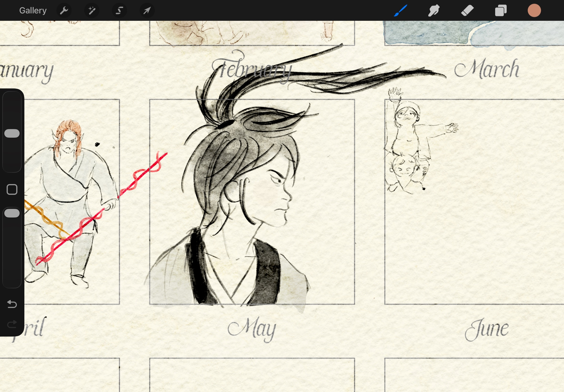Open the Adjustments magic wand menu
Image resolution: width=564 pixels, height=392 pixels.
coord(92,11)
